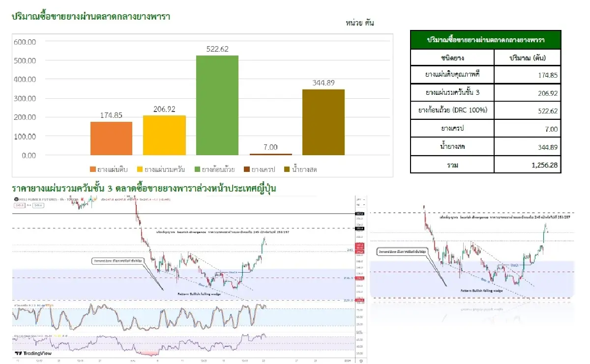Click the green table header ปริมาณซื้อขายยางผ่านตลาดกลางยางพารา

coord(485,40)
